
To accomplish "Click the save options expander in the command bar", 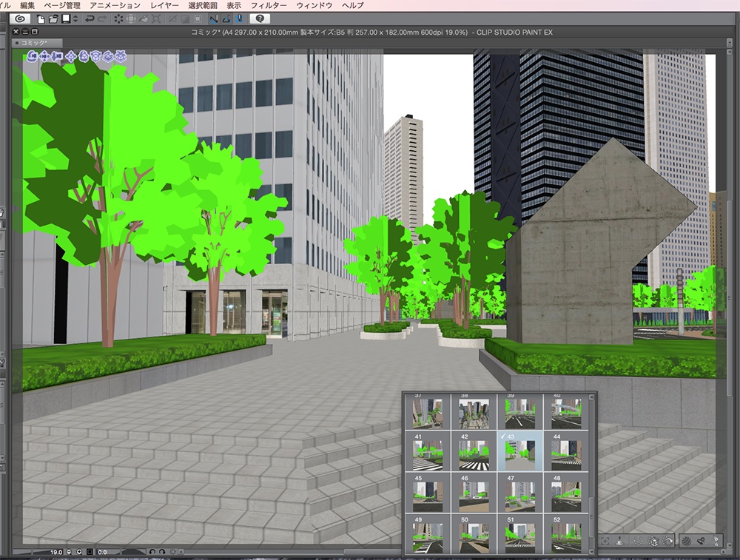I will click(74, 21).
